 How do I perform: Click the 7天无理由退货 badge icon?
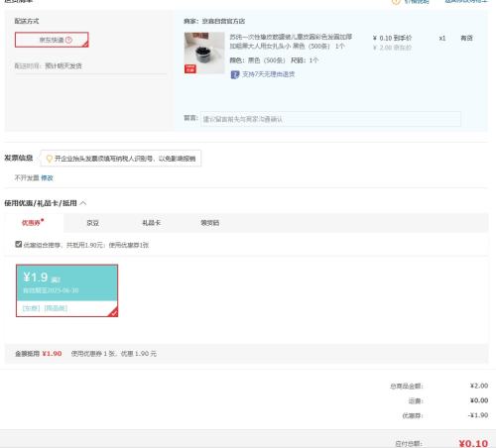(235, 74)
